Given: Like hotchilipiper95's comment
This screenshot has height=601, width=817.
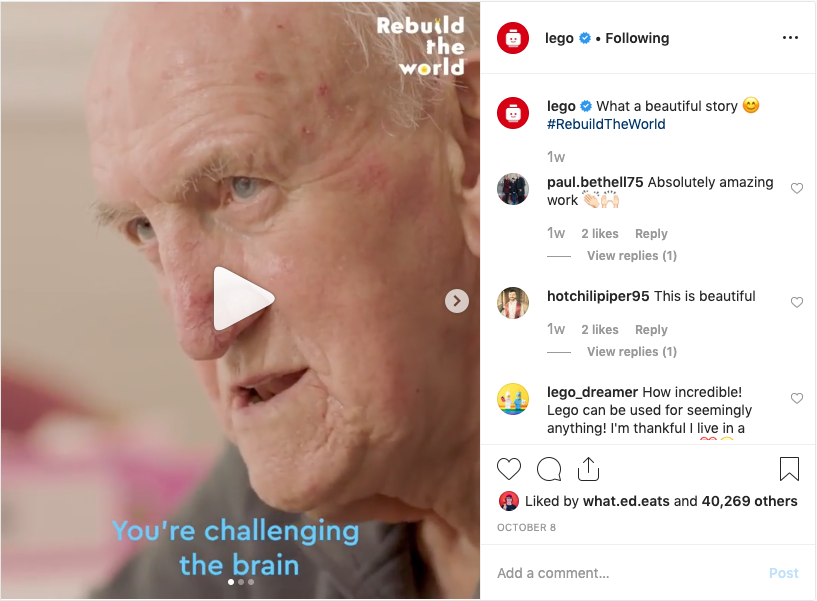Looking at the screenshot, I should (797, 302).
